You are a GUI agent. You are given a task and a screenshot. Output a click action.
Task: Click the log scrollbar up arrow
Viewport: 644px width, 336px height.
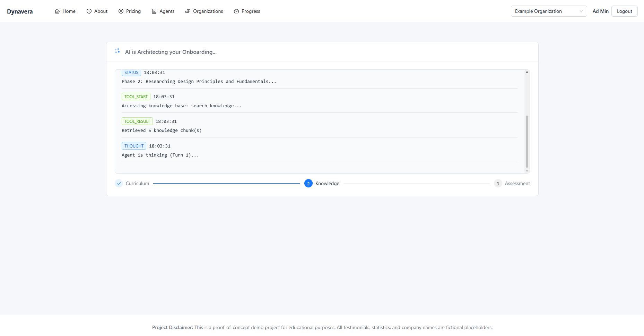coord(527,72)
